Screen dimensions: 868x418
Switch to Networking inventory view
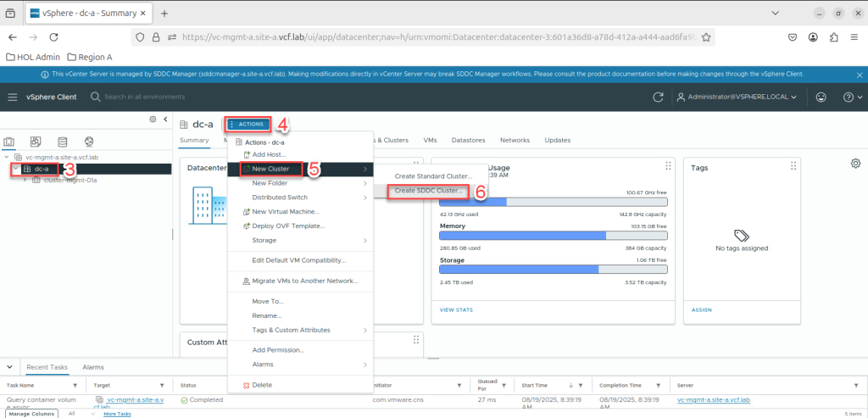tap(89, 142)
